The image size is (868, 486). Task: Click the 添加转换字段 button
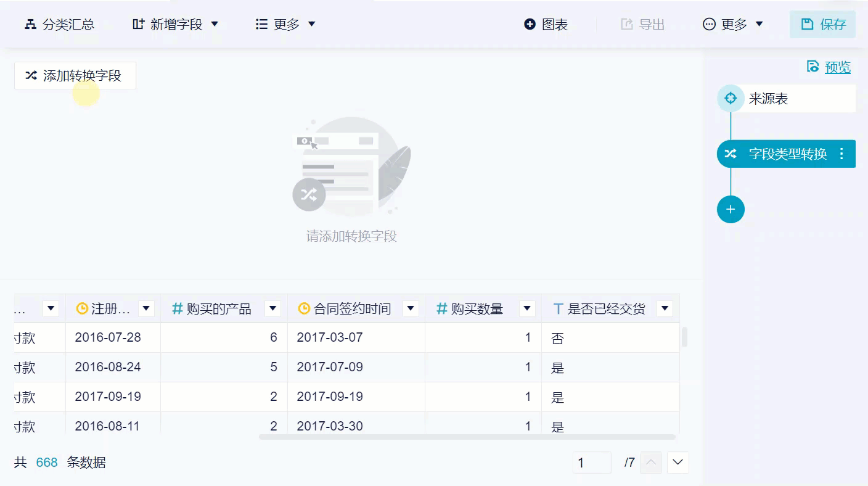(x=75, y=76)
